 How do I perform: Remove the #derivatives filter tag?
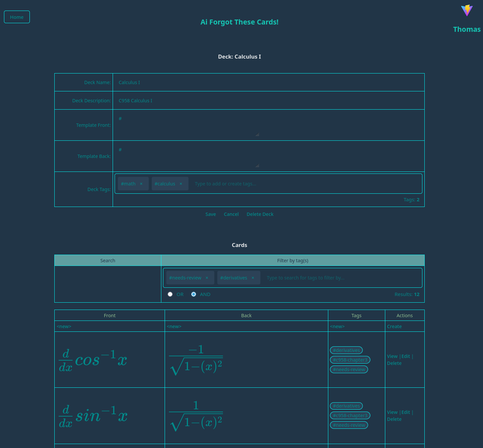(253, 278)
